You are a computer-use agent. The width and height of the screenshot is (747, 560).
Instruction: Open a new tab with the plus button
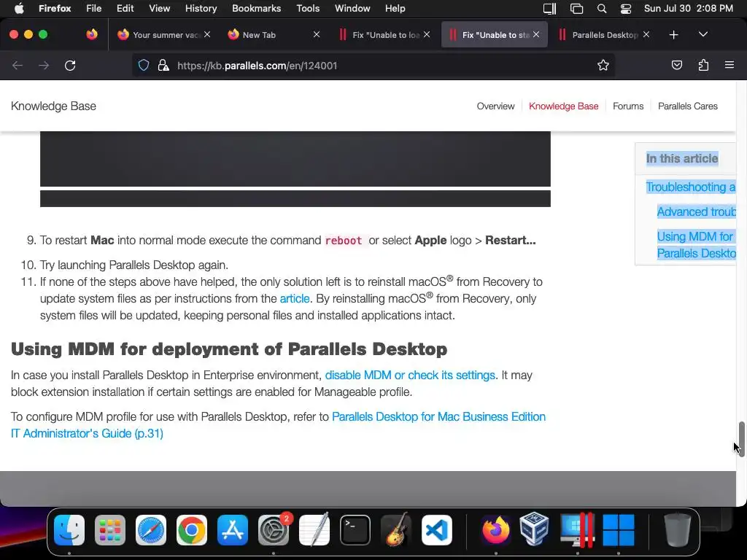click(x=673, y=35)
